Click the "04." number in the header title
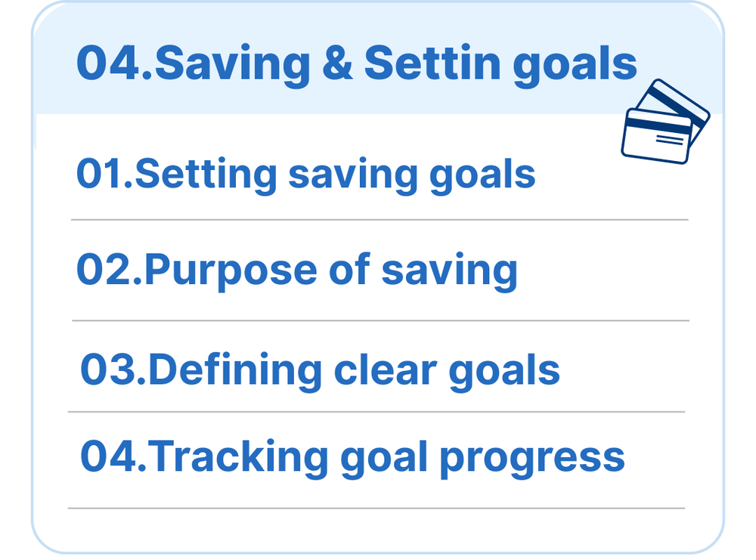 click(114, 63)
